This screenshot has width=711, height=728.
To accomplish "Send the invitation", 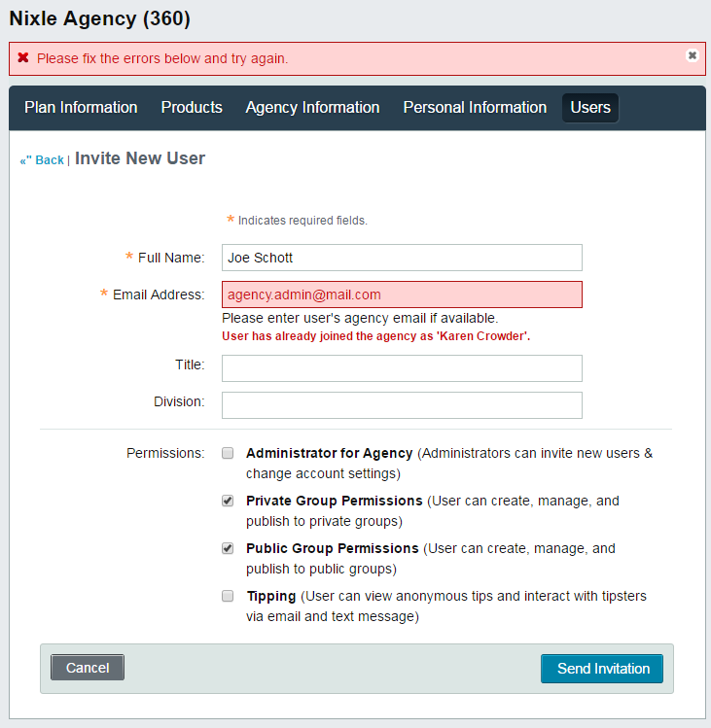I will tap(602, 669).
